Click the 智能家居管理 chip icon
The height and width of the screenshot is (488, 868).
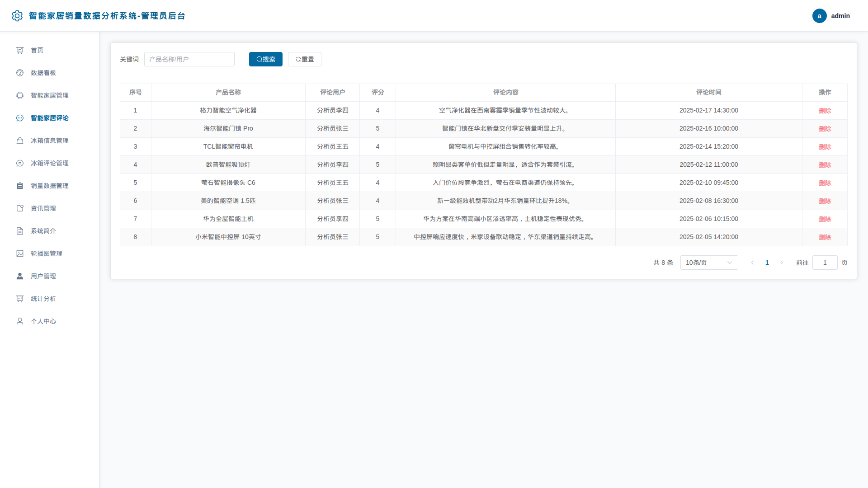20,95
